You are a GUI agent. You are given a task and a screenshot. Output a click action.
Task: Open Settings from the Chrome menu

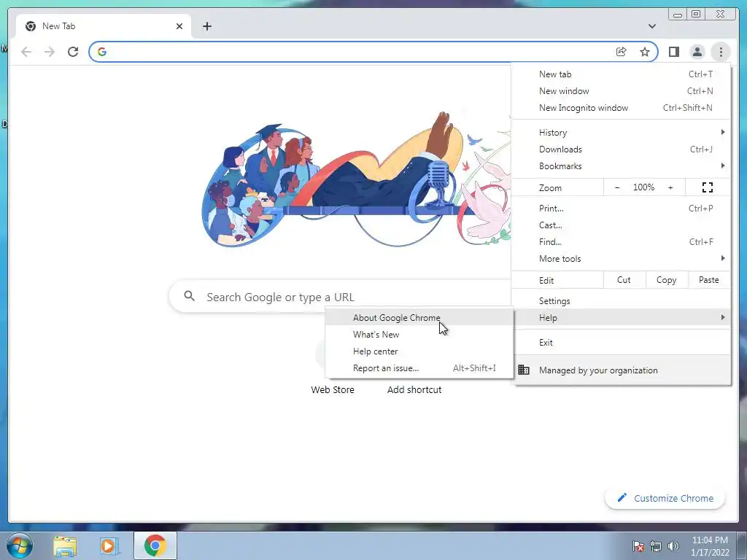pyautogui.click(x=622, y=301)
